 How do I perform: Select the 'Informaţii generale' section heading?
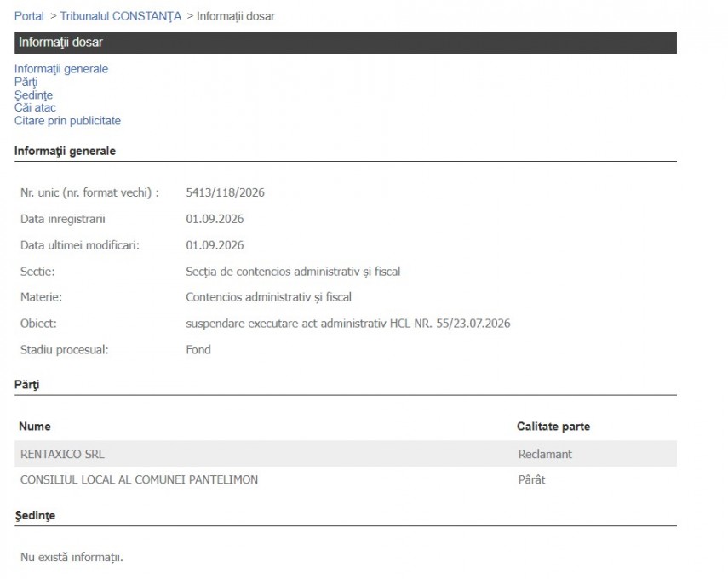(x=65, y=151)
